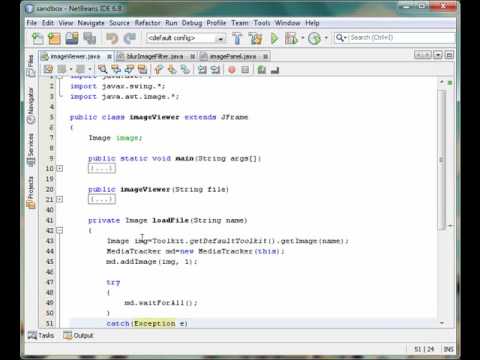The height and width of the screenshot is (360, 480).
Task: Click the New File toolbar icon
Action: click(x=37, y=38)
